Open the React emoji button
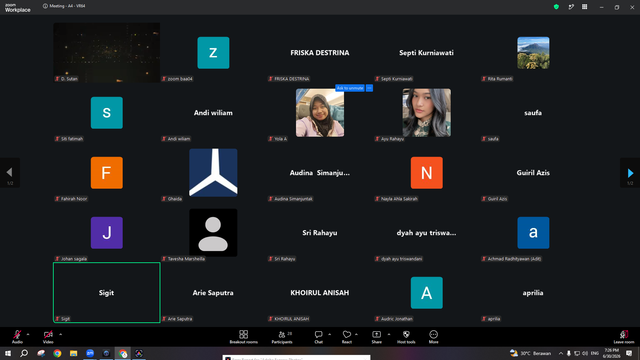This screenshot has height=360, width=640. point(347,337)
